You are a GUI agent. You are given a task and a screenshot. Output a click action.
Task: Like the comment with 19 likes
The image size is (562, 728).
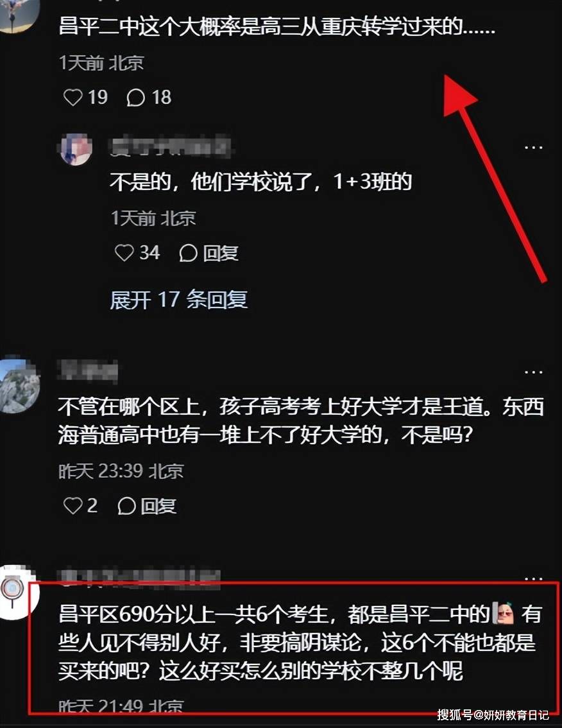pos(73,98)
